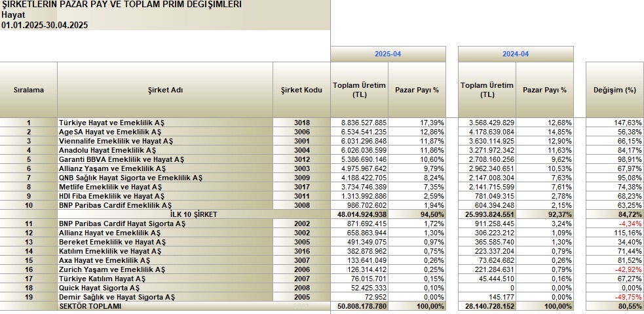
Task: Select the 2024-04 period header
Action: coord(516,54)
